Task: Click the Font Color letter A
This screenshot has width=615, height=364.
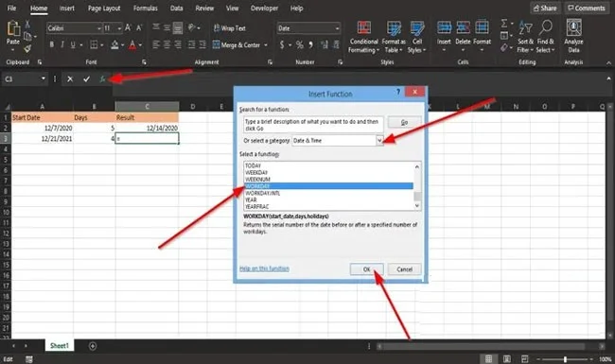Action: 132,45
